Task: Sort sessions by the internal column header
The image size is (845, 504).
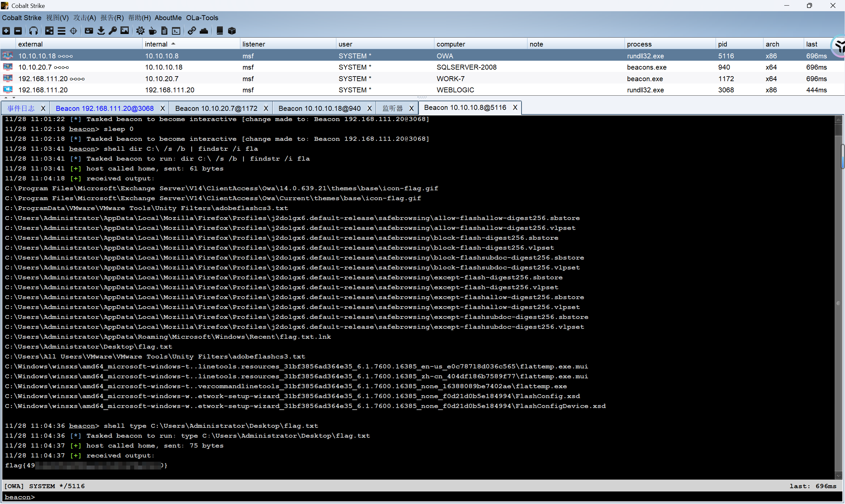Action: coord(156,44)
